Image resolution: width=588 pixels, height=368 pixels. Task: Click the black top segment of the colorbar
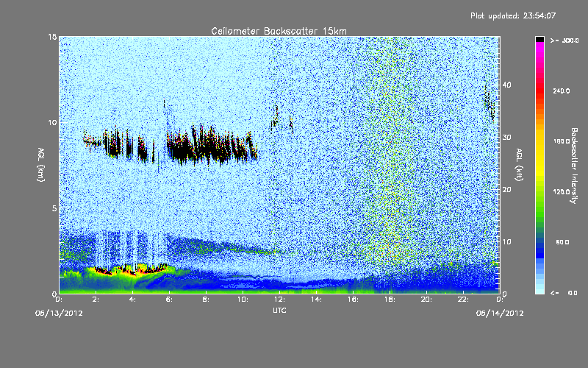pos(539,39)
